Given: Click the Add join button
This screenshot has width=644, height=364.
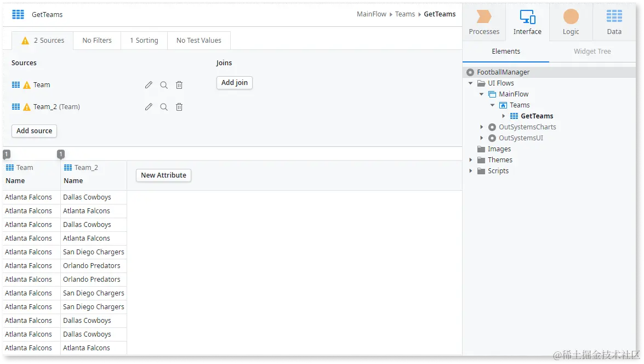Looking at the screenshot, I should pos(235,83).
